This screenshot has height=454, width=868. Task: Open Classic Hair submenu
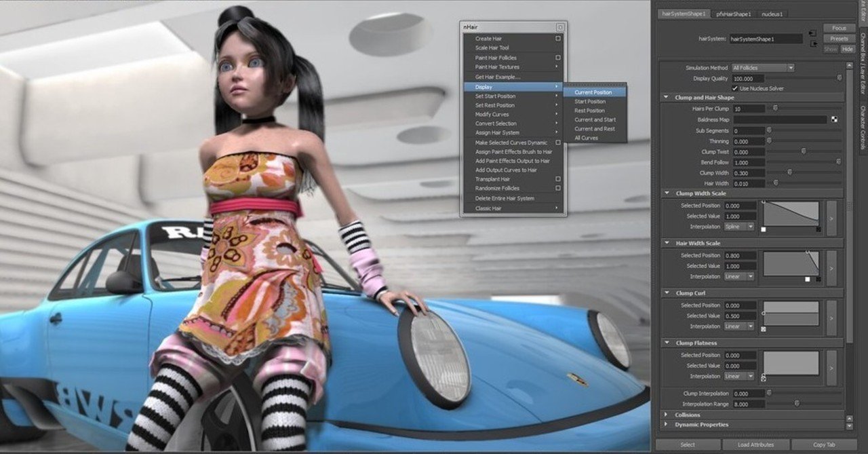(x=513, y=208)
